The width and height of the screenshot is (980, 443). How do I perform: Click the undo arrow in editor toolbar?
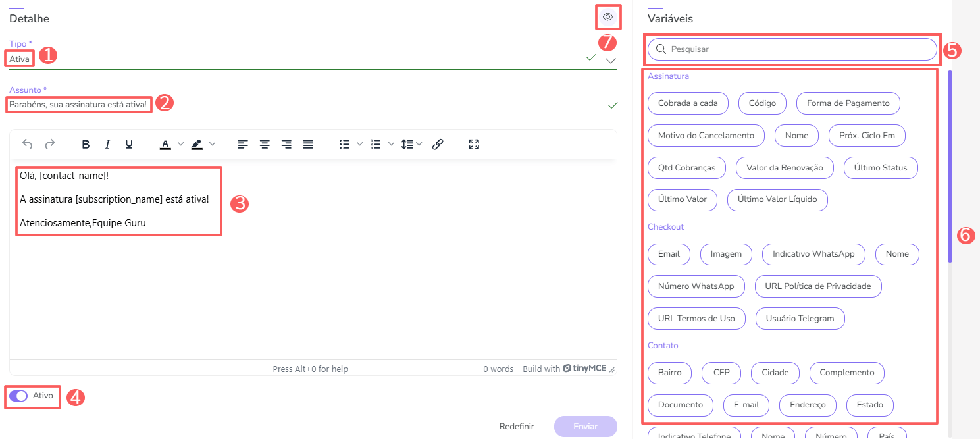(x=27, y=144)
